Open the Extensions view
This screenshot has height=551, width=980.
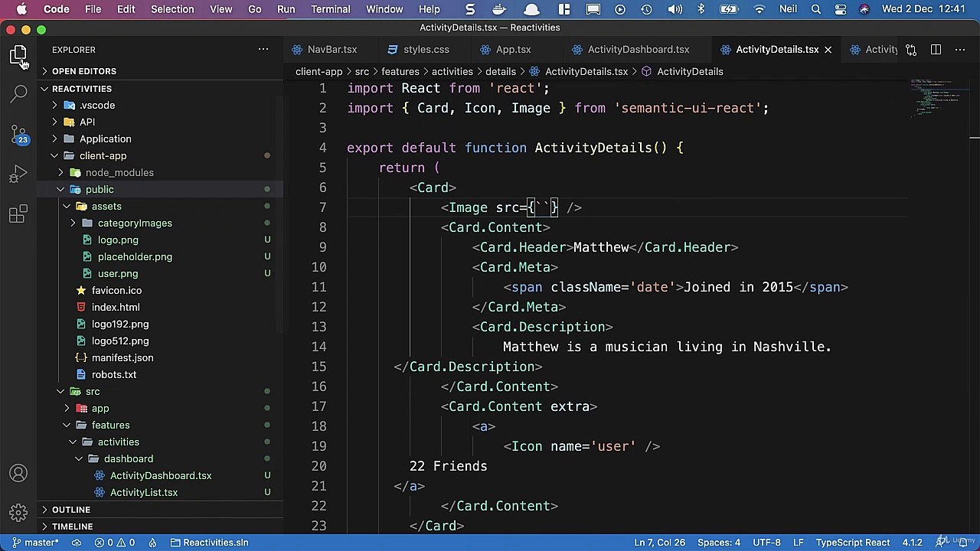18,215
